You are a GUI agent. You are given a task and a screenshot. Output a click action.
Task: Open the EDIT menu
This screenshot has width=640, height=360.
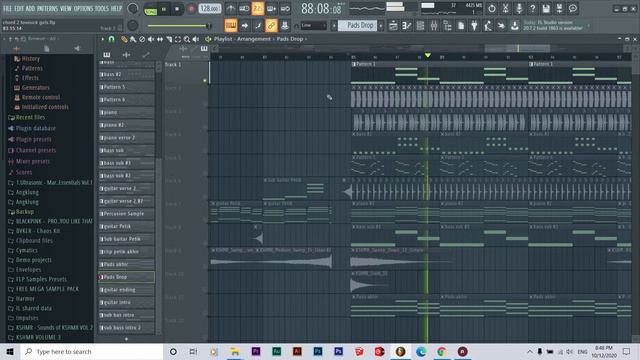click(x=19, y=8)
